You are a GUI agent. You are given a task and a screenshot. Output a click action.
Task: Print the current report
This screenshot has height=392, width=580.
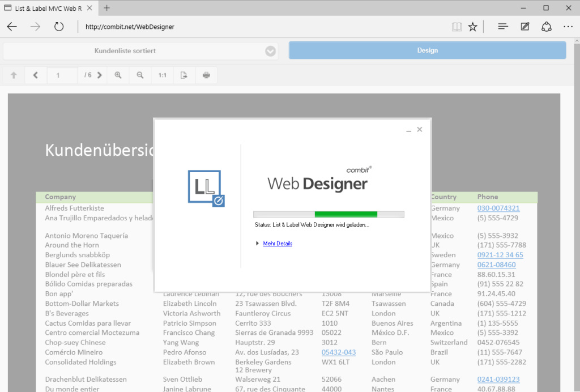[205, 75]
